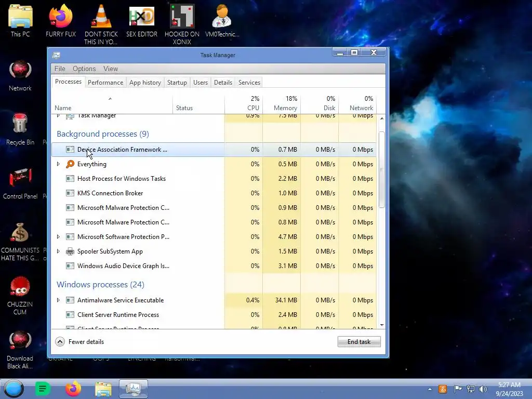This screenshot has width=532, height=399.
Task: Select the VLC cone desktop icon
Action: tap(101, 24)
